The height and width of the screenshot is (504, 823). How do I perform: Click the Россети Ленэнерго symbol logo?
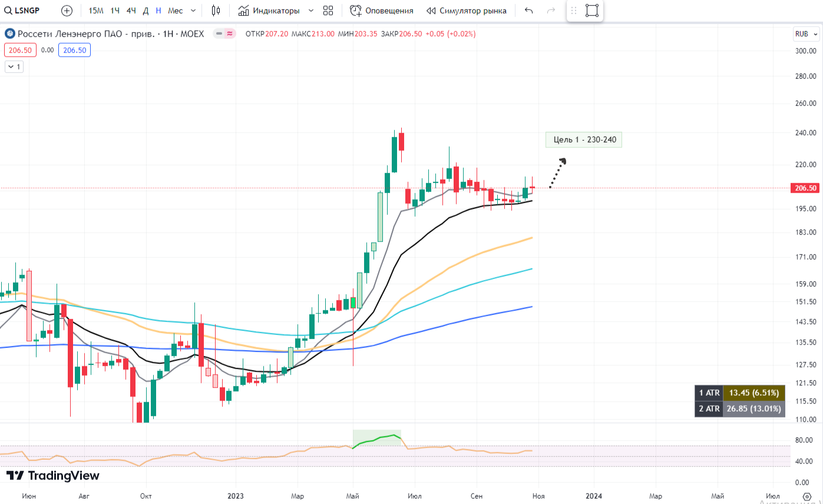(x=9, y=34)
